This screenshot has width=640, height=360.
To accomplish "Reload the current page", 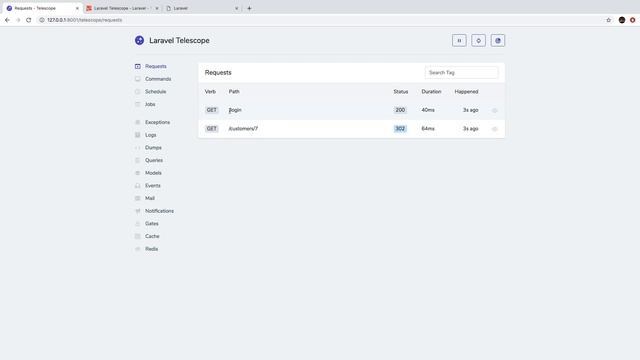I will point(29,20).
